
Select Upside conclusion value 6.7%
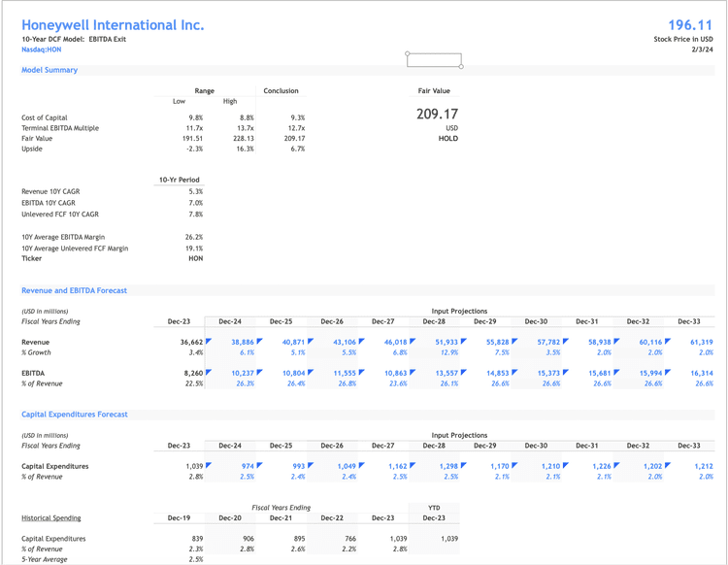298,150
